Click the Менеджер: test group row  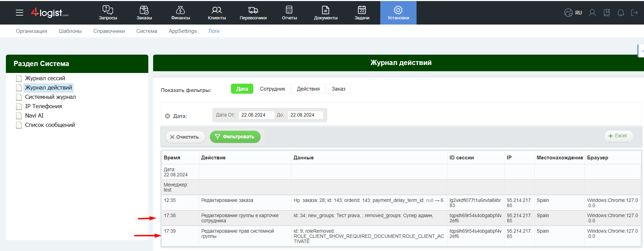click(401, 187)
